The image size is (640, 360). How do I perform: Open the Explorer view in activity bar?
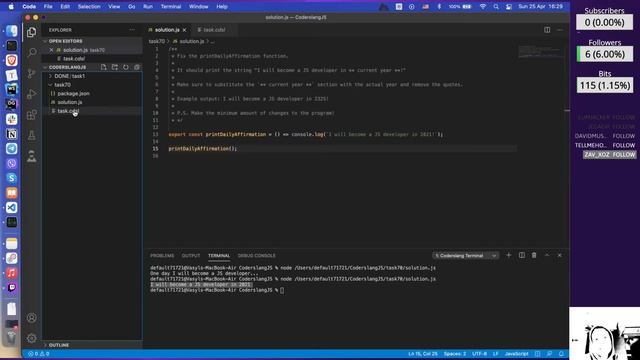(x=31, y=32)
